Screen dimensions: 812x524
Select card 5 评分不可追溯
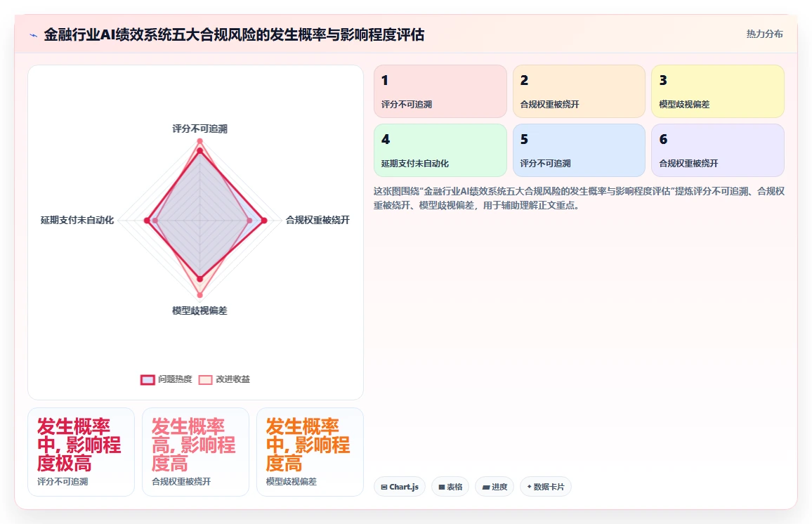click(x=579, y=150)
